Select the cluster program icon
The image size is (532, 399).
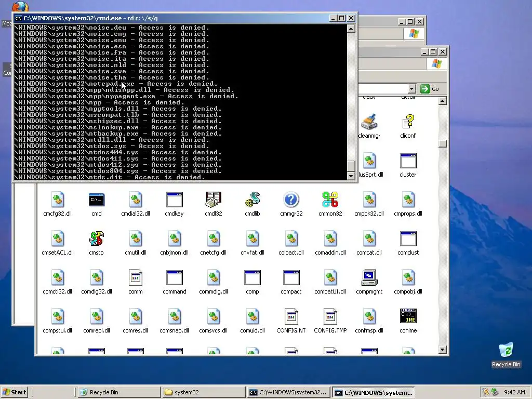[408, 161]
